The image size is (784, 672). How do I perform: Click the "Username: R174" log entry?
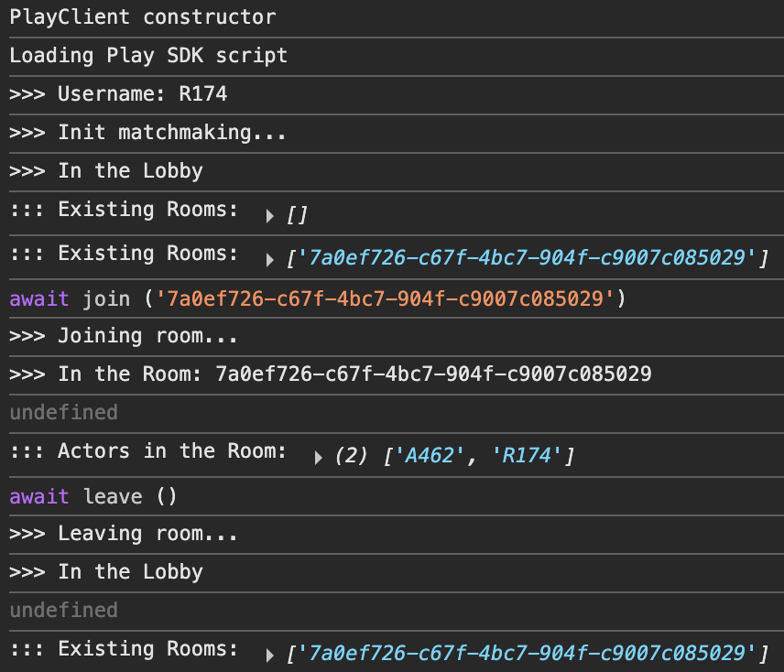[x=118, y=93]
